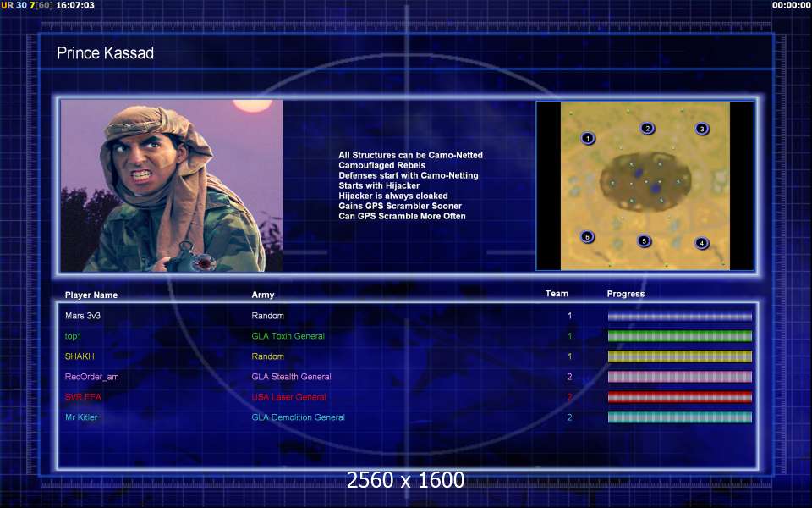Click 'Gains GPS Scrambler Sooner' line
The height and width of the screenshot is (508, 812).
(400, 206)
